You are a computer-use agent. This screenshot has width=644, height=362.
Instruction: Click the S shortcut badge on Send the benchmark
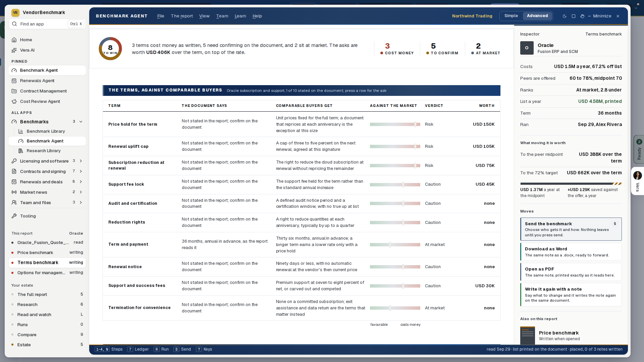(x=615, y=224)
